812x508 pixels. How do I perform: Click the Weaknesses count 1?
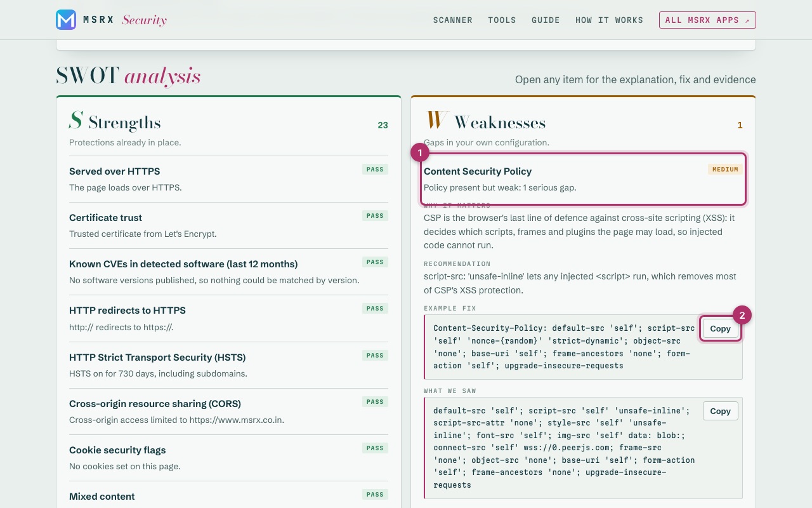740,125
